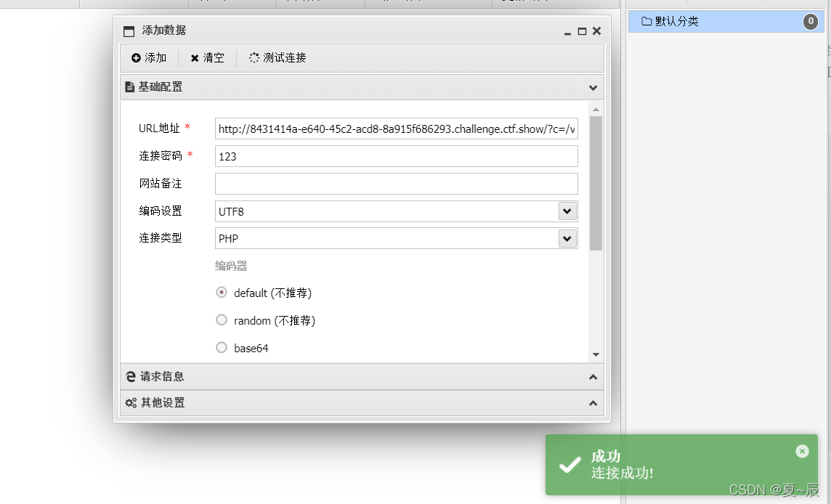Image resolution: width=831 pixels, height=504 pixels.
Task: Select the base64 encoder radio
Action: pyautogui.click(x=222, y=348)
